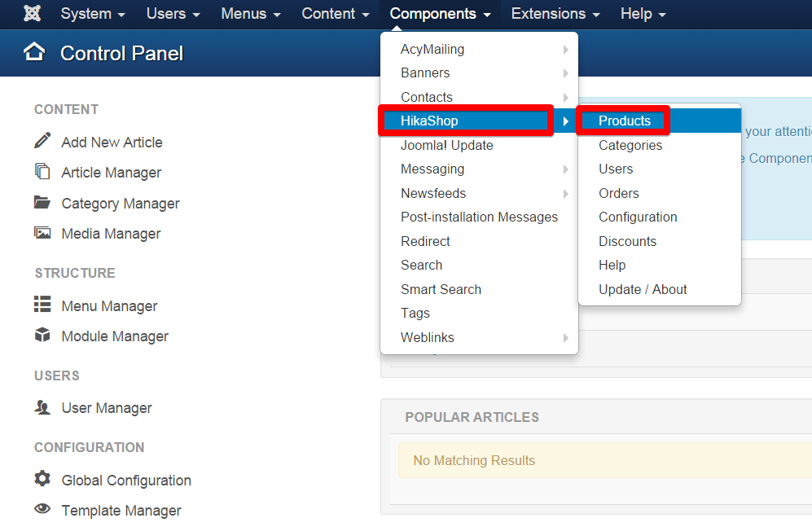Open HikaShop Help submenu item

pos(660,266)
